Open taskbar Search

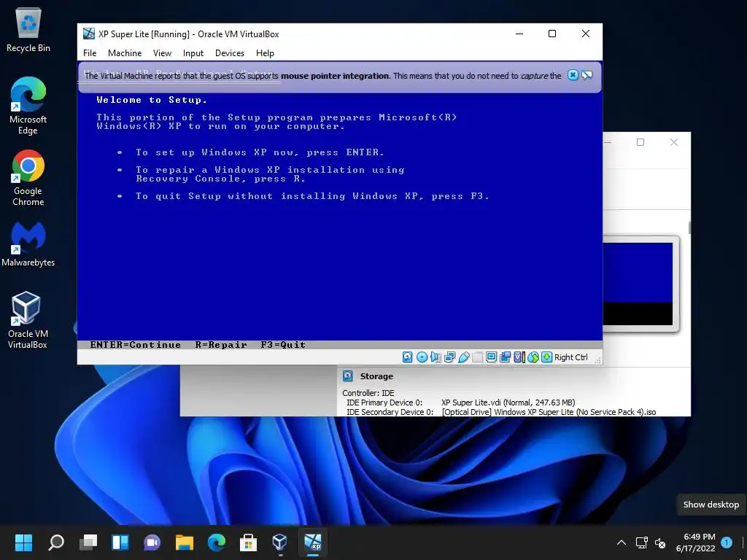coord(56,542)
